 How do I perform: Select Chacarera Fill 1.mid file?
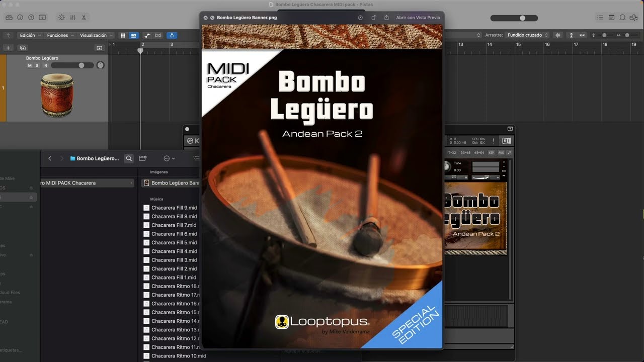[171, 278]
